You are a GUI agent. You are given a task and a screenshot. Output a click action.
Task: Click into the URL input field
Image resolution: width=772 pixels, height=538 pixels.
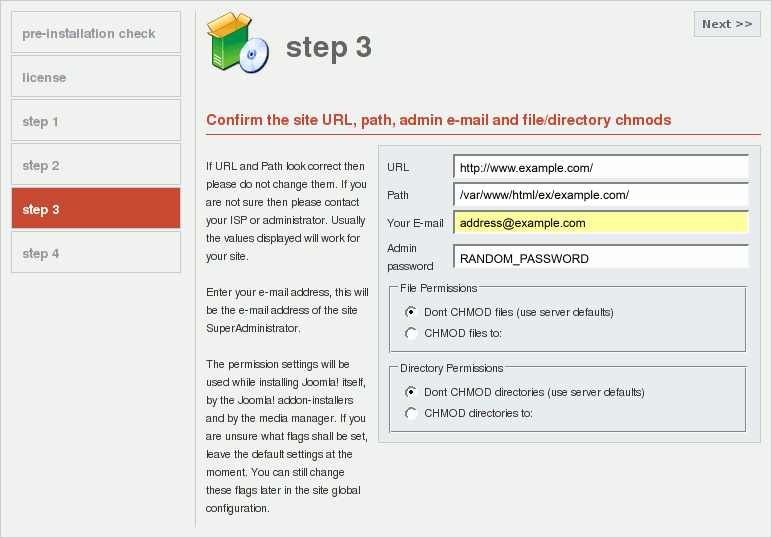[x=601, y=167]
